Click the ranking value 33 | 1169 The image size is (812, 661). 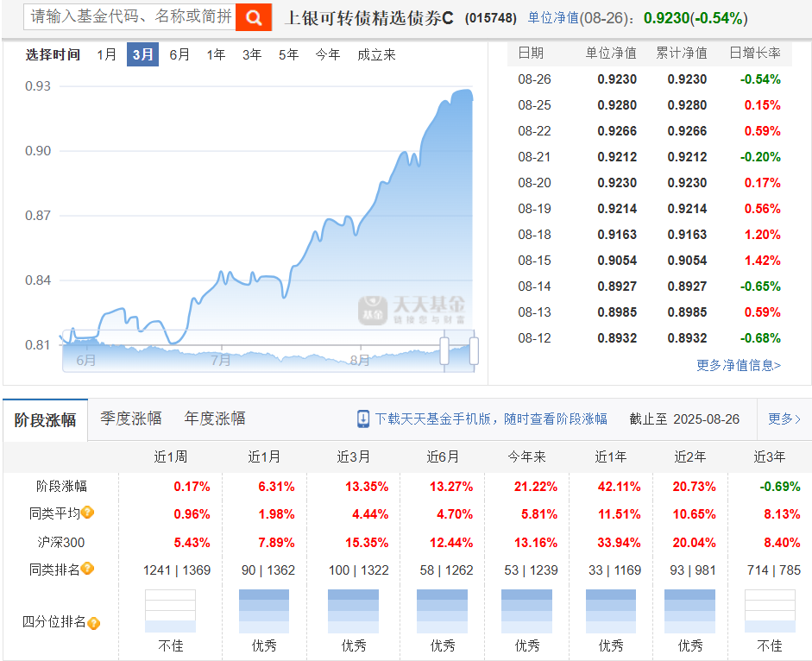[x=614, y=570]
